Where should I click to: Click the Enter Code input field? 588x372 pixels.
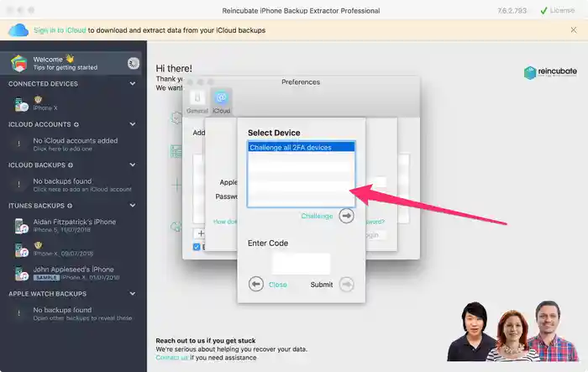click(x=301, y=264)
